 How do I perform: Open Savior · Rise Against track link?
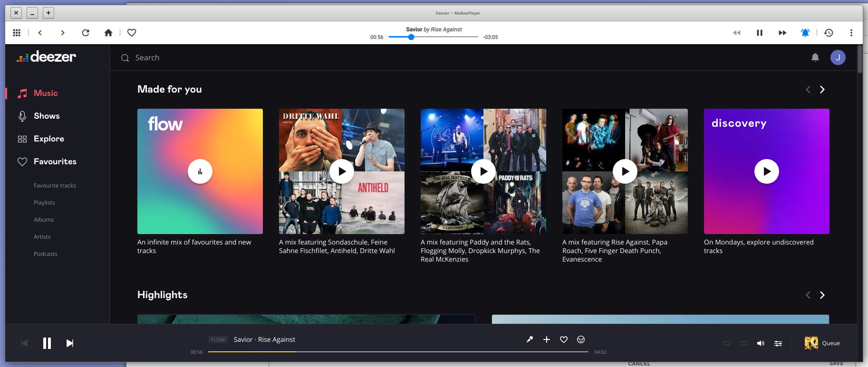coord(264,339)
